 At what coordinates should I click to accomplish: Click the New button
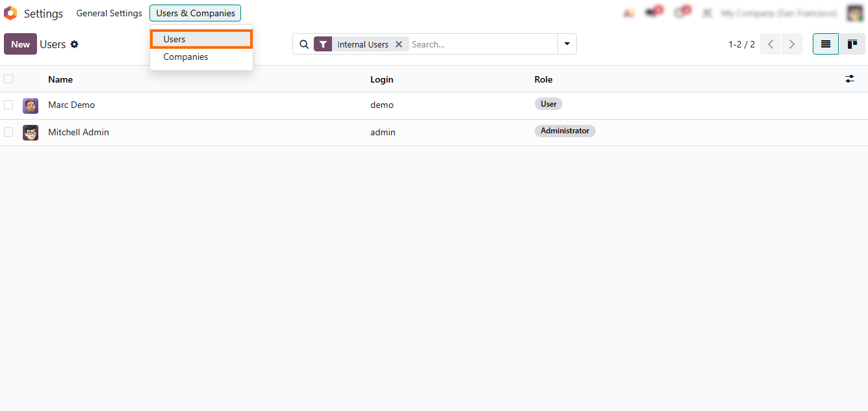coord(20,44)
